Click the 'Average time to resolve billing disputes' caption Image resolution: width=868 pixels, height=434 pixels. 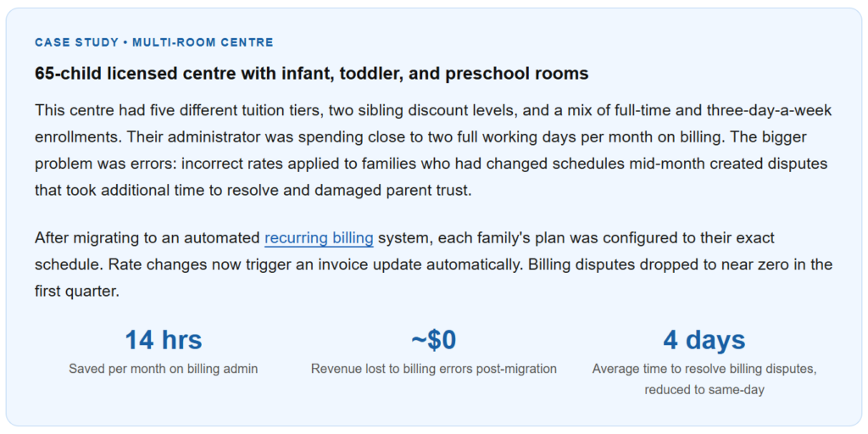[704, 369]
